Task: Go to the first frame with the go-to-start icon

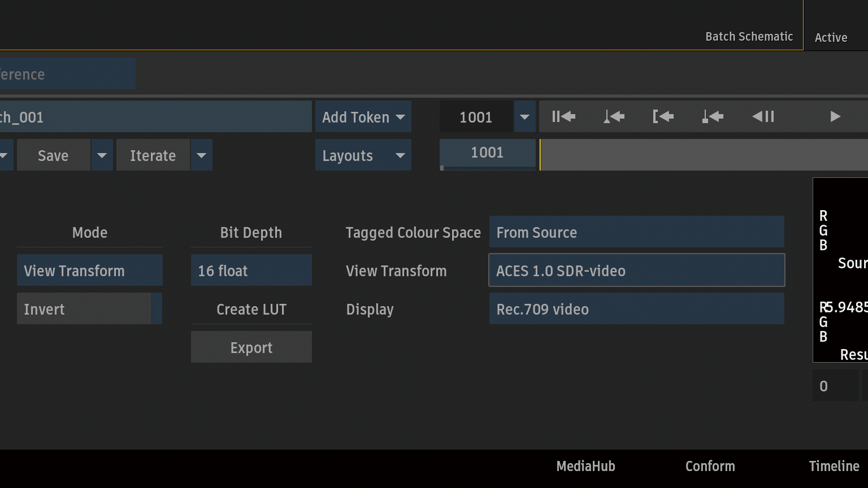Action: click(563, 116)
